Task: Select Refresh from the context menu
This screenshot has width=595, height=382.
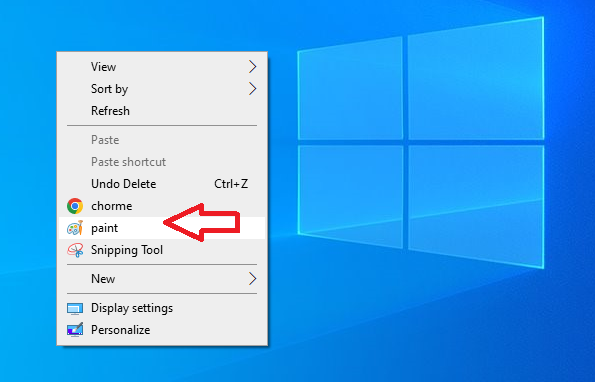Action: (x=162, y=111)
